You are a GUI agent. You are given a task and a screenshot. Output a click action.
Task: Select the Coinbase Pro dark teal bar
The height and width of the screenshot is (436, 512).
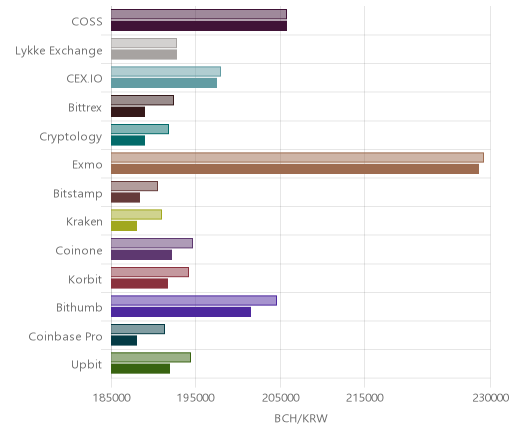[124, 341]
